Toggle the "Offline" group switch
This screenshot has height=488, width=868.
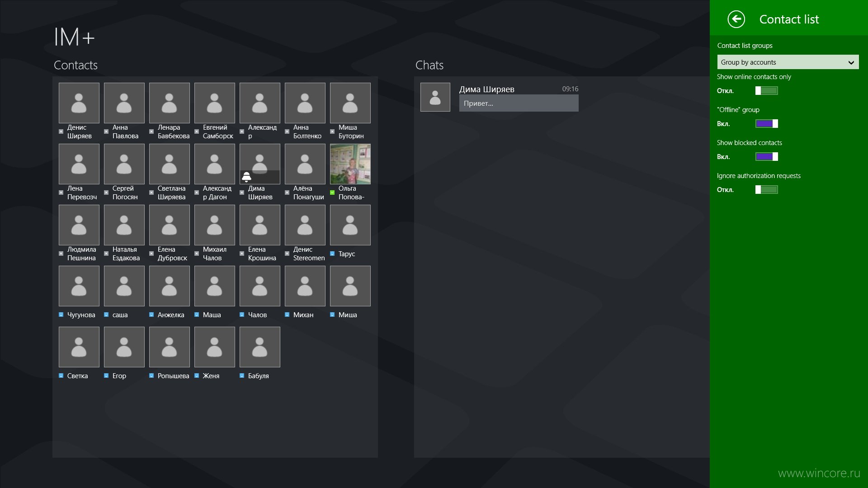coord(767,124)
